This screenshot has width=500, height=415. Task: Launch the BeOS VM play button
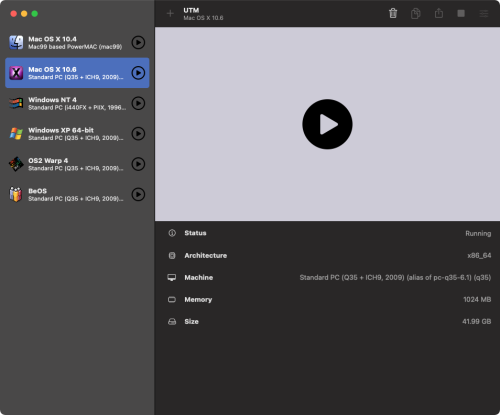[138, 194]
